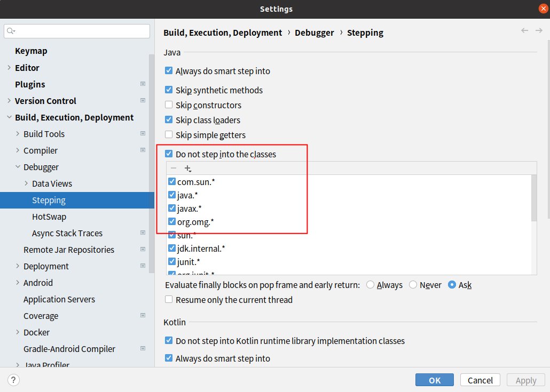Click project-level icon beside Gradle-Android Compiler
The height and width of the screenshot is (392, 550).
[143, 348]
